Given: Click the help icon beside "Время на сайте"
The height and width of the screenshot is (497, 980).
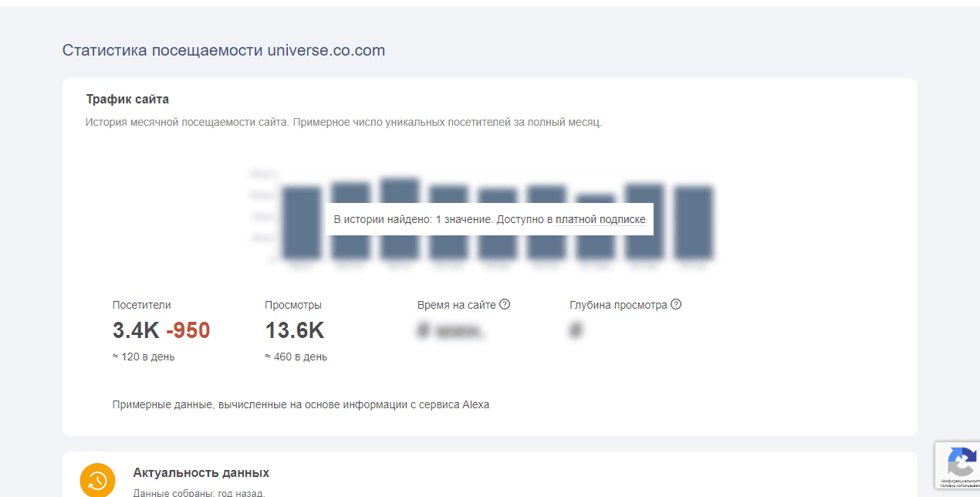Looking at the screenshot, I should click(x=505, y=304).
